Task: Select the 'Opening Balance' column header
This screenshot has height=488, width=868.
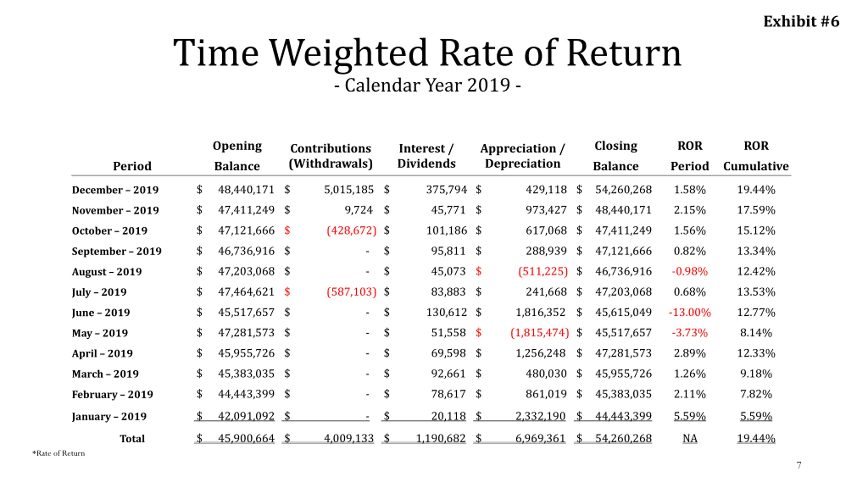Action: coord(237,156)
